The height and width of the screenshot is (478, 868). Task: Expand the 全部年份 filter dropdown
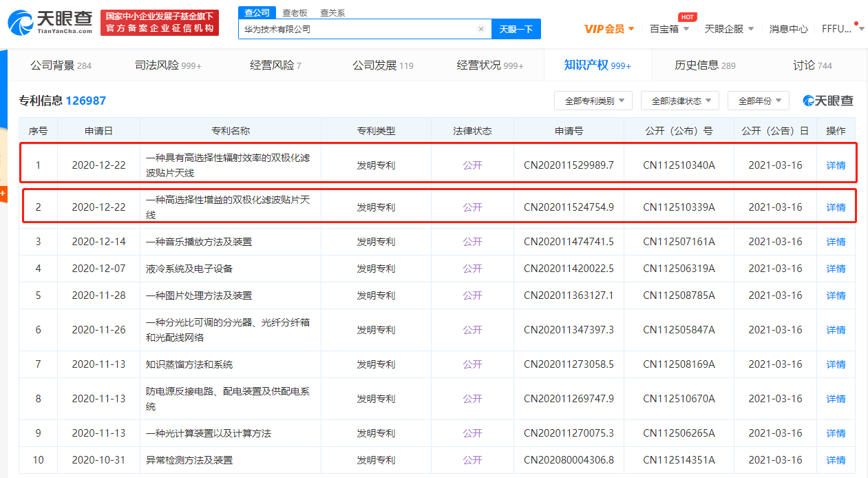coord(759,101)
